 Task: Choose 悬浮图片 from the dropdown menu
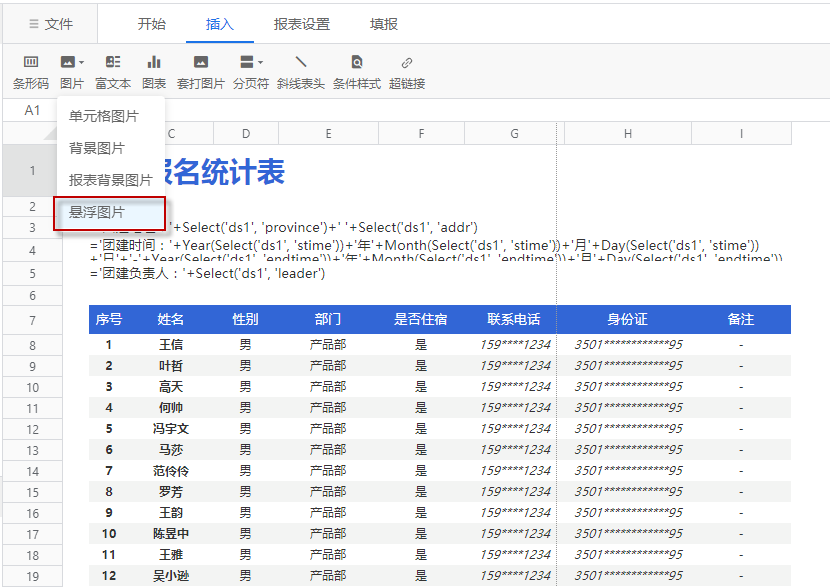click(x=97, y=213)
